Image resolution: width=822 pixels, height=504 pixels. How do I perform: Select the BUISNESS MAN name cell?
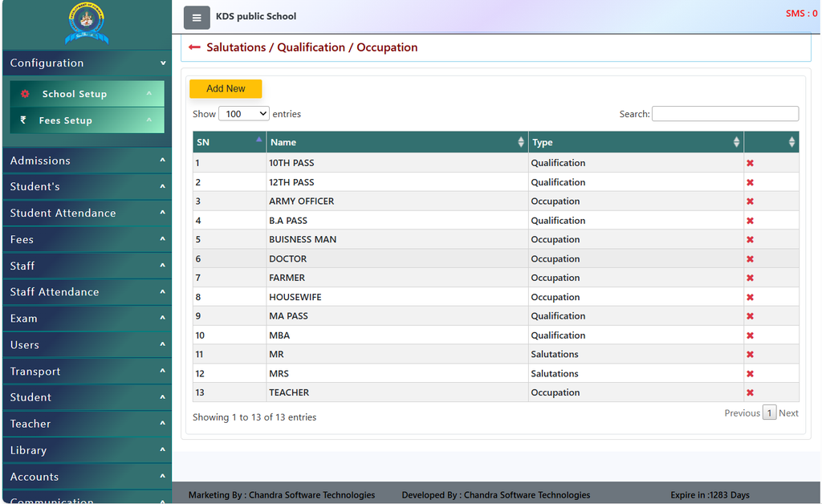(x=397, y=239)
